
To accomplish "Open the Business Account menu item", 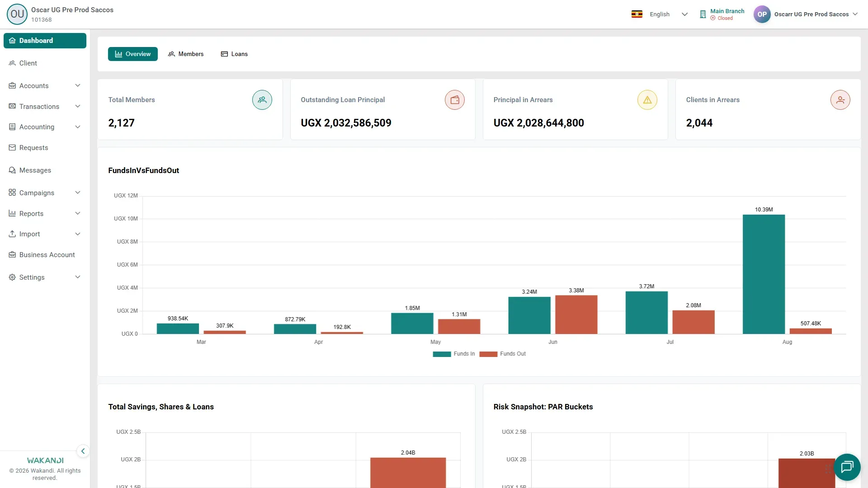I will pos(45,255).
